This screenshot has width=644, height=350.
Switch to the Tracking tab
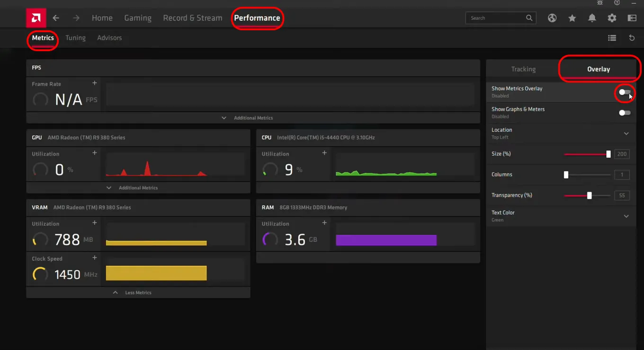(523, 69)
